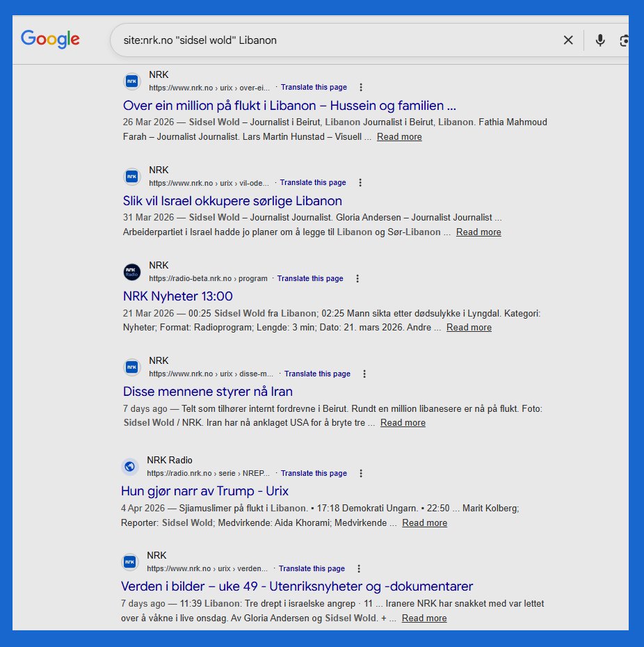The image size is (644, 647).
Task: Click NRK Radio favicon of 'NRK Nyheter 13:00'
Action: [132, 272]
